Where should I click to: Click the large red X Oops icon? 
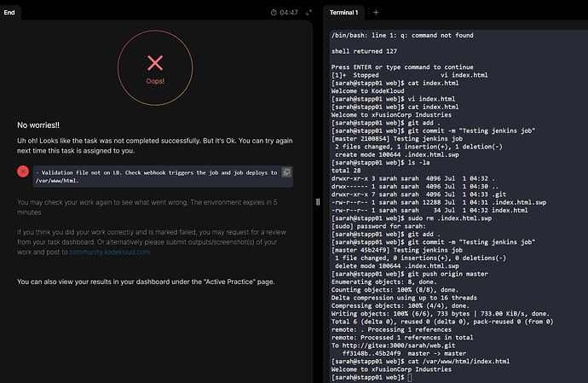[x=155, y=63]
